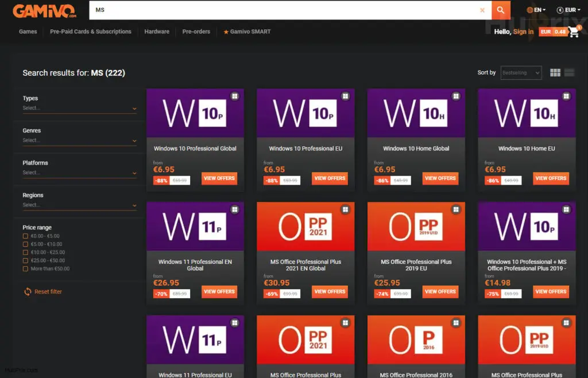Screen dimensions: 588x378
Task: Click the platform icon on Windows 10 Professional + MS Office bundle
Action: [566, 209]
